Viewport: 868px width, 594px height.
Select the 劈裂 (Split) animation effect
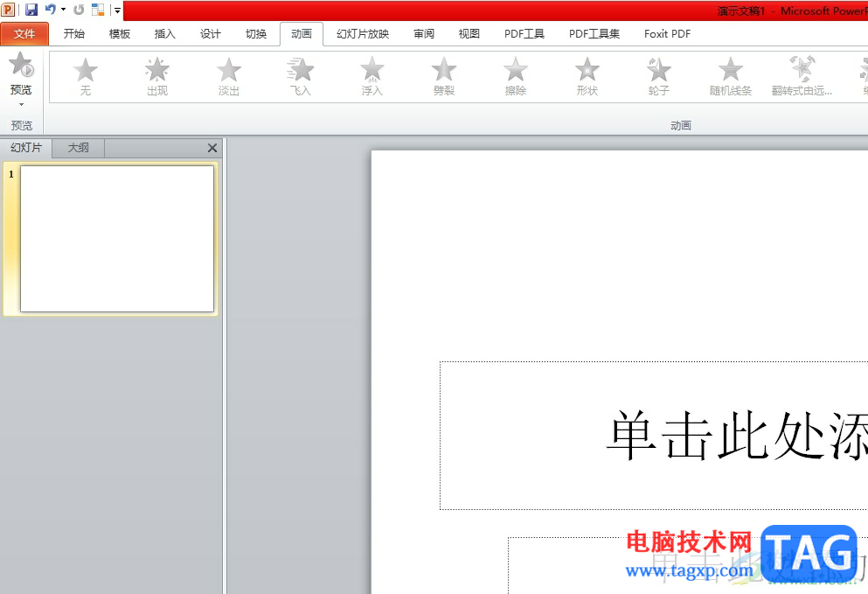click(444, 76)
